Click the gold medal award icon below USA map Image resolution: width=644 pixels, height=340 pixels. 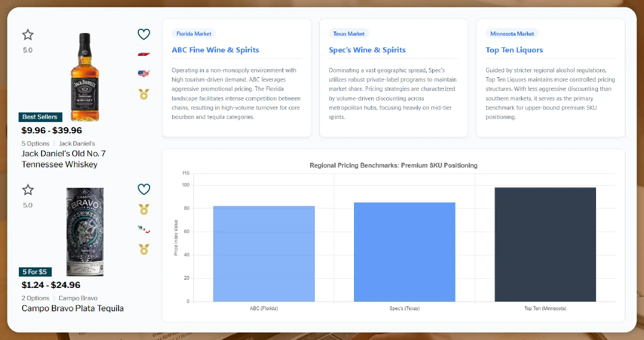[144, 94]
